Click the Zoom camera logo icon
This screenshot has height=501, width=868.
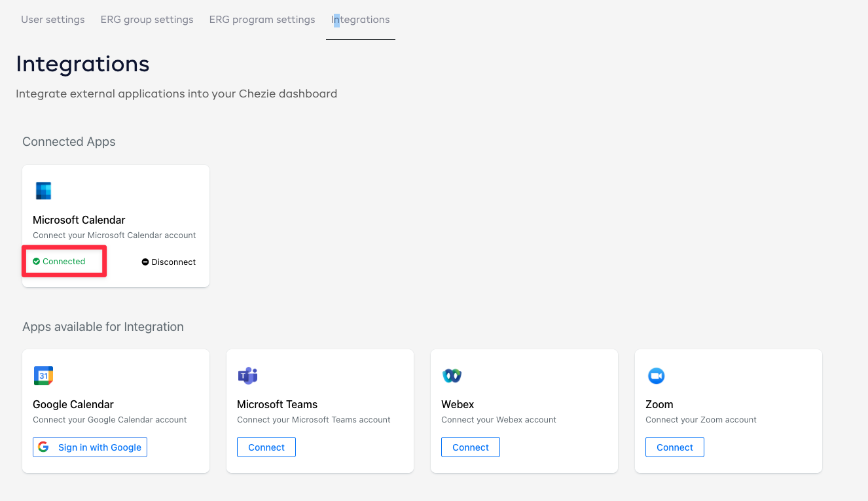[656, 375]
